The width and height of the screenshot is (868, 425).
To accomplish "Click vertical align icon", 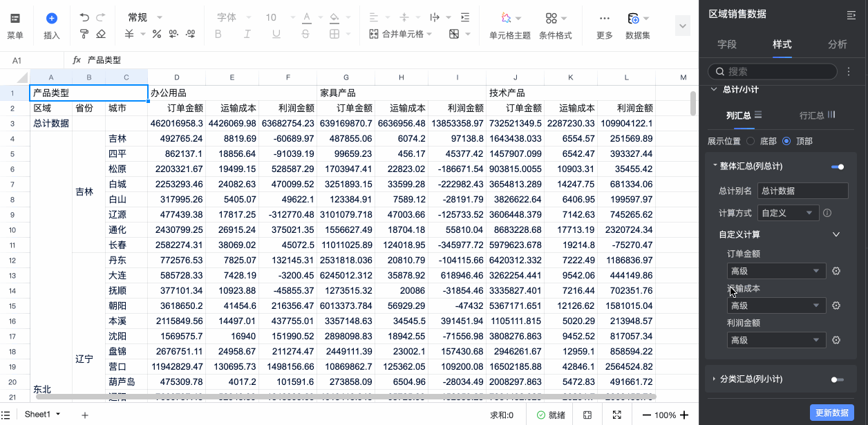I will pos(405,17).
